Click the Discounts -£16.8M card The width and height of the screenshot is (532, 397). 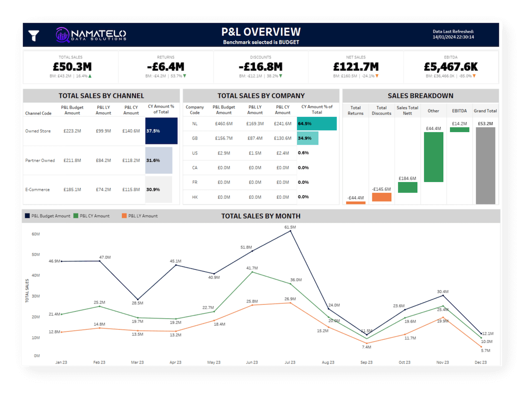pyautogui.click(x=261, y=67)
